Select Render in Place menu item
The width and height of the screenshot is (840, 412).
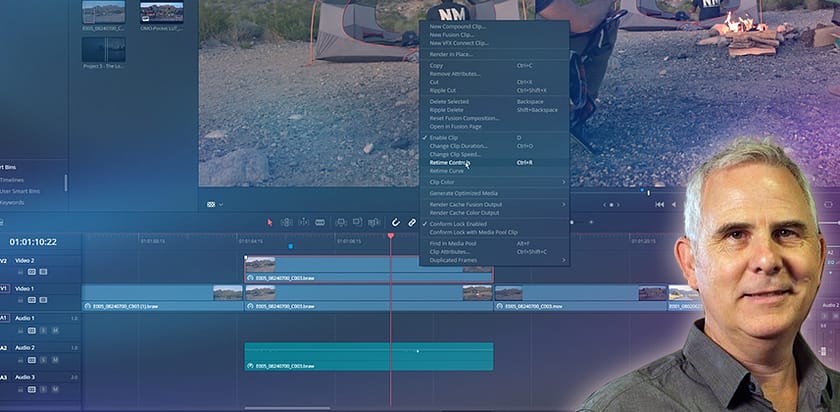click(x=493, y=54)
